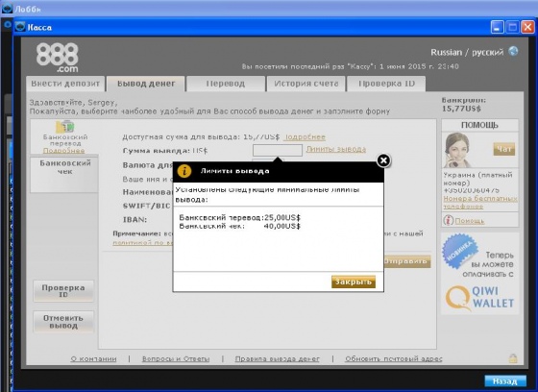Image resolution: width=538 pixels, height=392 pixels.
Task: Click the globe language icon
Action: (513, 51)
